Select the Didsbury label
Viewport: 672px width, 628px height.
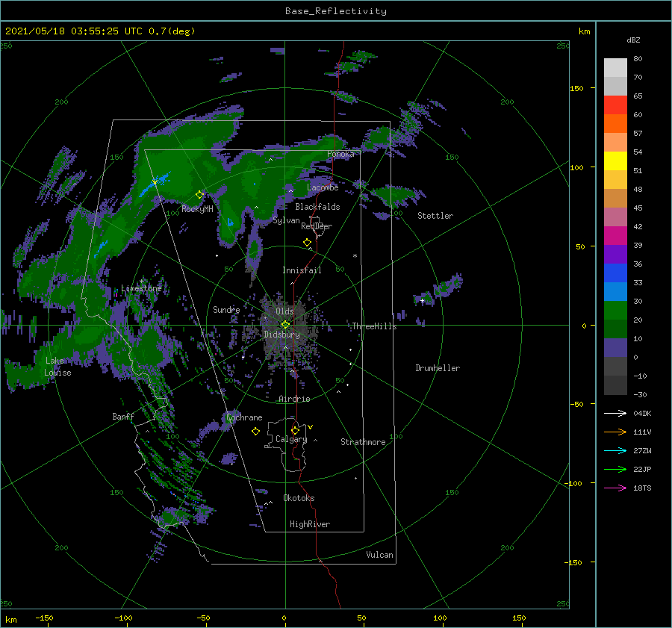point(281,335)
